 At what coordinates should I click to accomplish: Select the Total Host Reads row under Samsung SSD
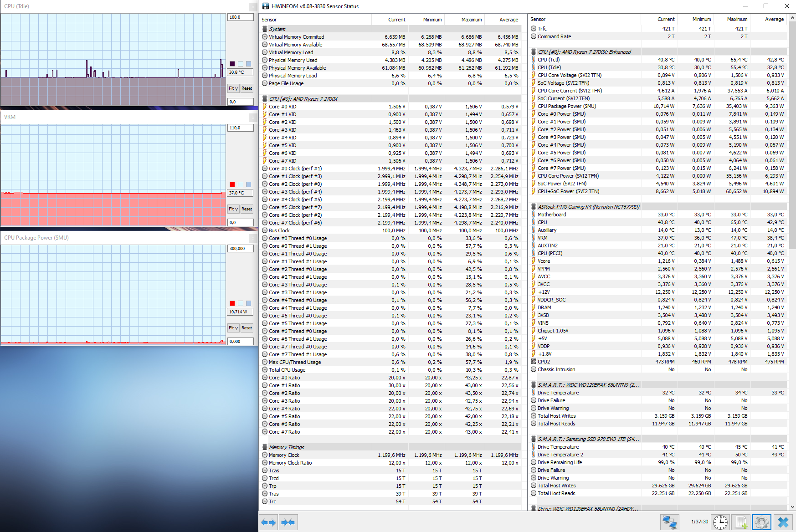tap(658, 493)
